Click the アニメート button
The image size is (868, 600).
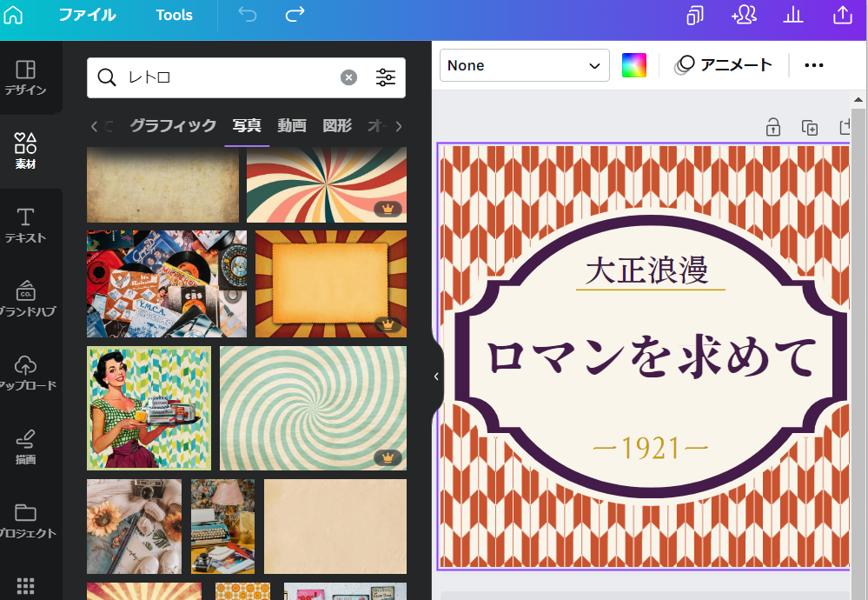723,65
